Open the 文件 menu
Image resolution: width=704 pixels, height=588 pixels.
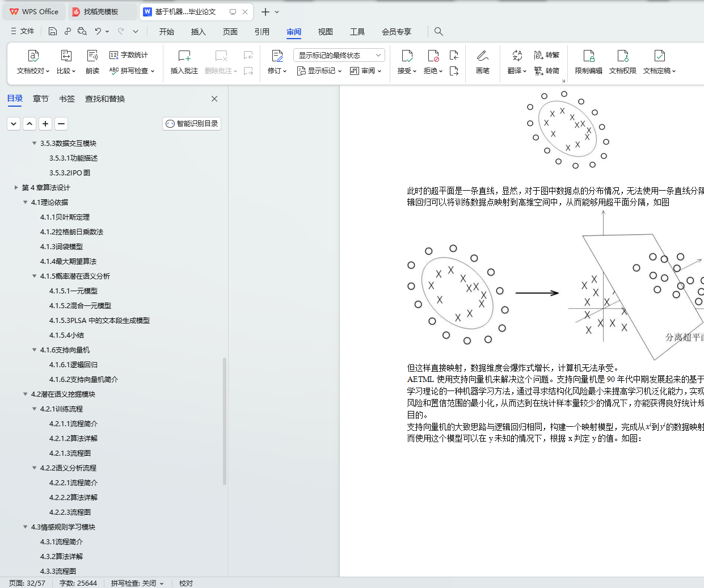point(23,31)
